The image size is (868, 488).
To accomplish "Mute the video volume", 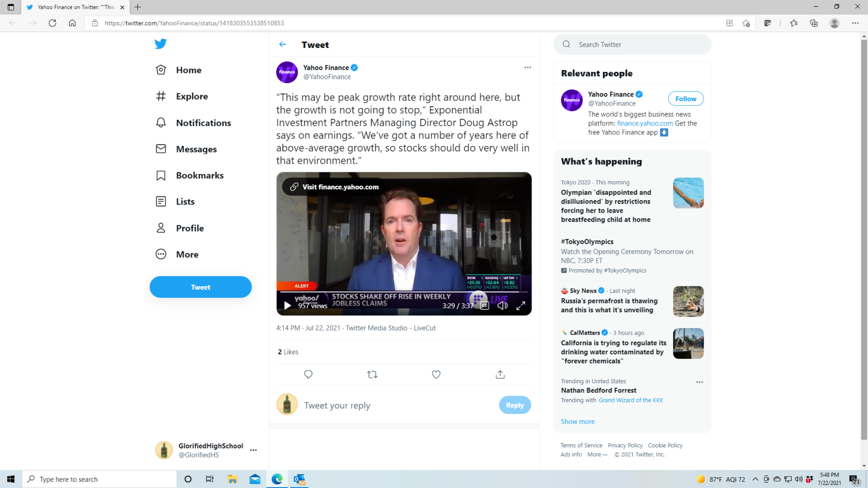I will pyautogui.click(x=503, y=305).
